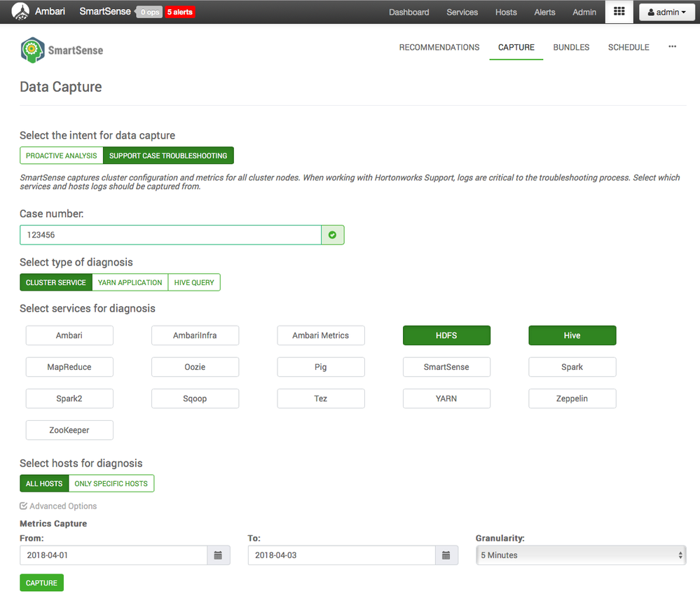The height and width of the screenshot is (596, 700).
Task: Select Support Case Troubleshooting intent
Action: coord(168,155)
